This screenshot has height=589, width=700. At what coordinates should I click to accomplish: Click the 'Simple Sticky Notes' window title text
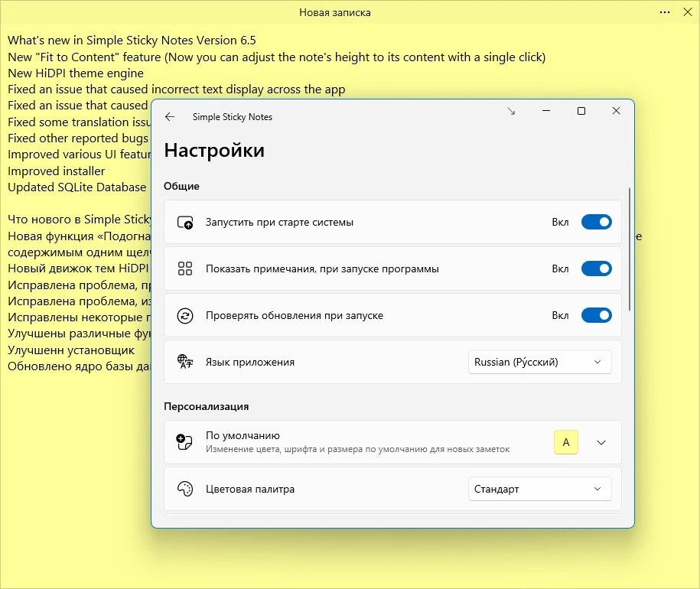[232, 117]
